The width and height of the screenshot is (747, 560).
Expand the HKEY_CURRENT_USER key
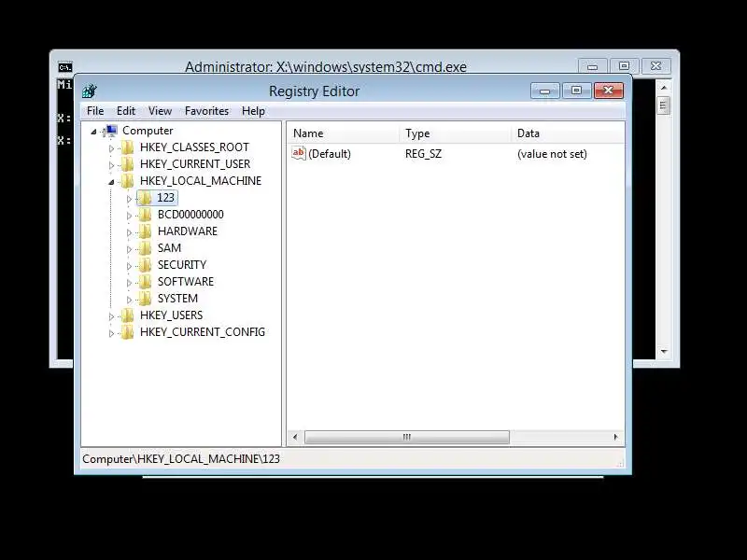point(111,165)
